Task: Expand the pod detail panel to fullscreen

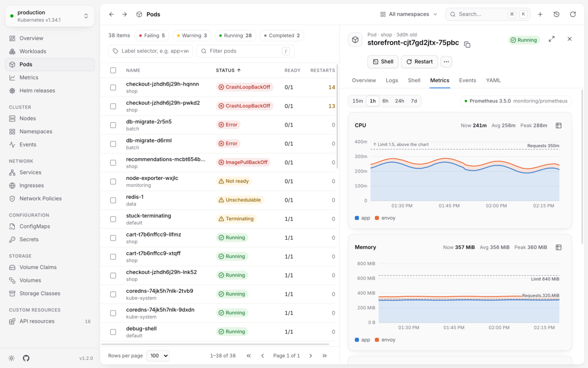Action: [552, 39]
